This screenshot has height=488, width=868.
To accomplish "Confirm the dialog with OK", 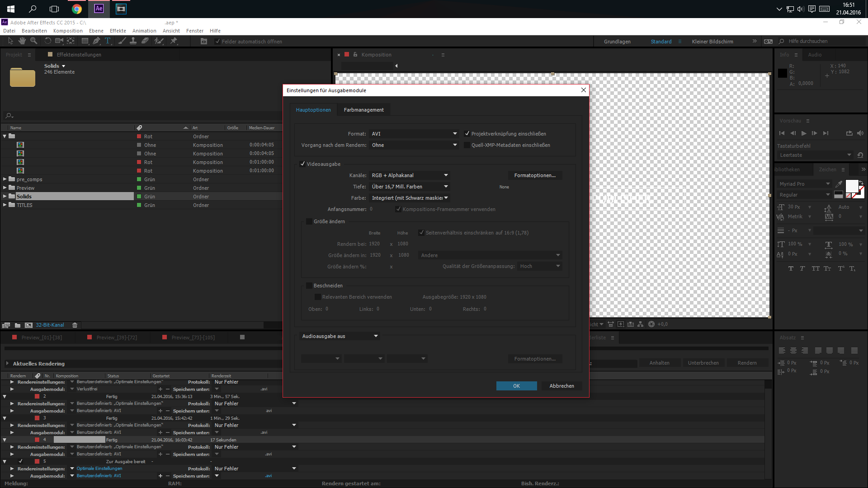I will pos(516,386).
